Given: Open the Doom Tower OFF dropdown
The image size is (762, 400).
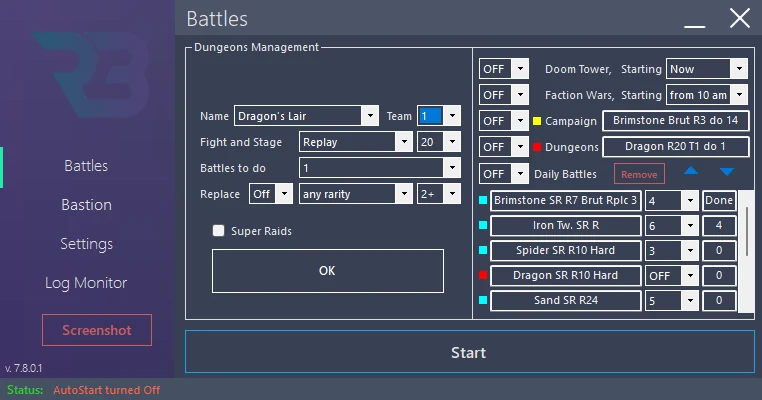Looking at the screenshot, I should tap(520, 69).
